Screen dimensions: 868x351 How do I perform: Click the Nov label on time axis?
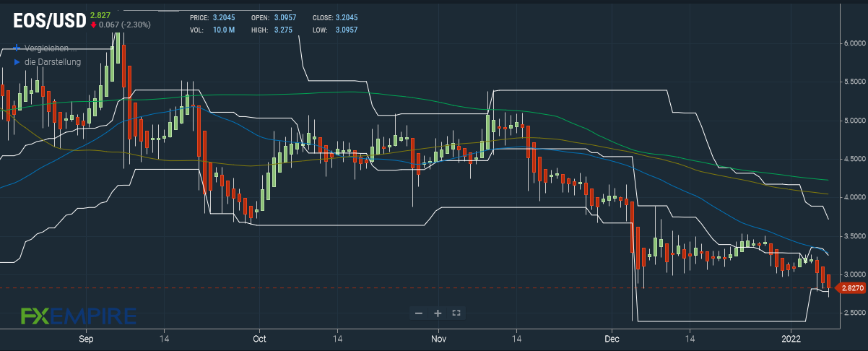(x=437, y=338)
